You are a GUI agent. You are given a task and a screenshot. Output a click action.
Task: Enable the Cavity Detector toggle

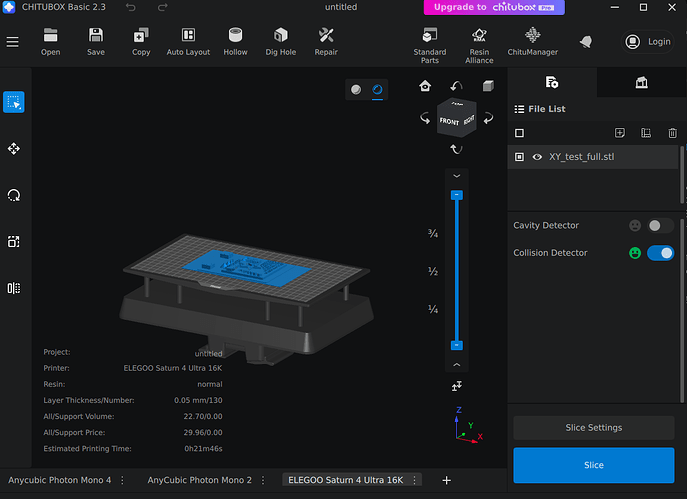tap(660, 226)
